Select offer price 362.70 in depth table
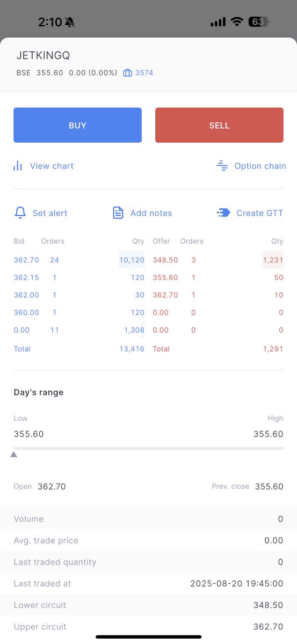Screen dimensions: 297x644 [x=165, y=295]
